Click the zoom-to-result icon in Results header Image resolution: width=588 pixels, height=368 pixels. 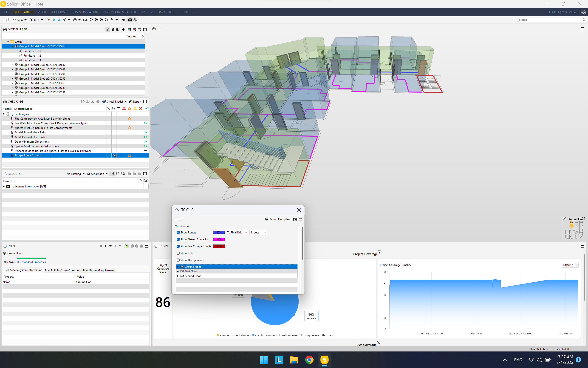[x=146, y=181]
